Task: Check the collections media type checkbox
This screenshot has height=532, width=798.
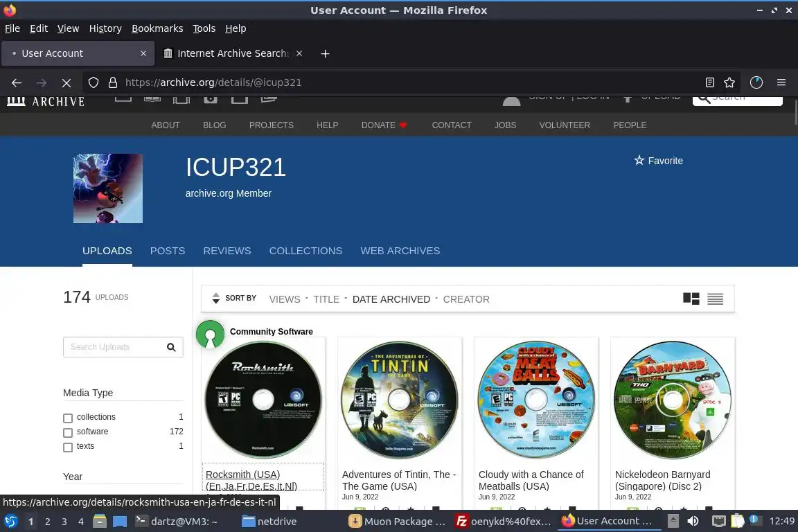Action: tap(68, 418)
